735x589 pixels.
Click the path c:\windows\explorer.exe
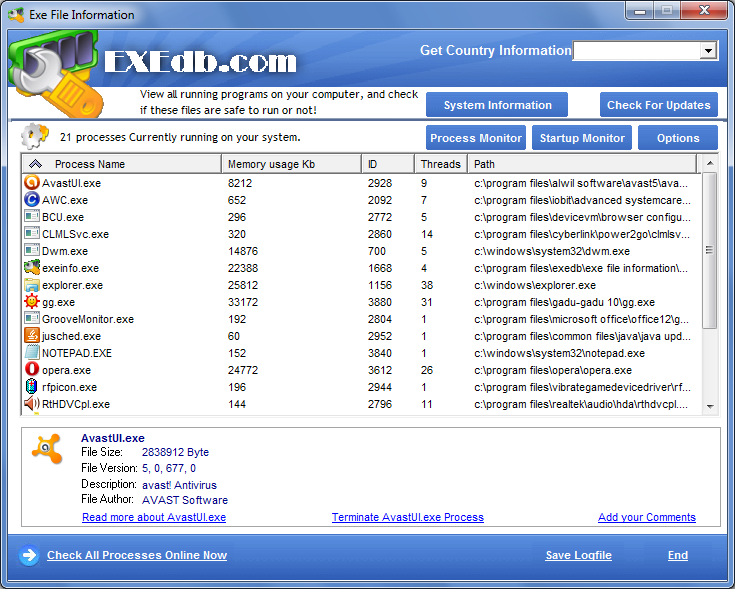coord(535,285)
